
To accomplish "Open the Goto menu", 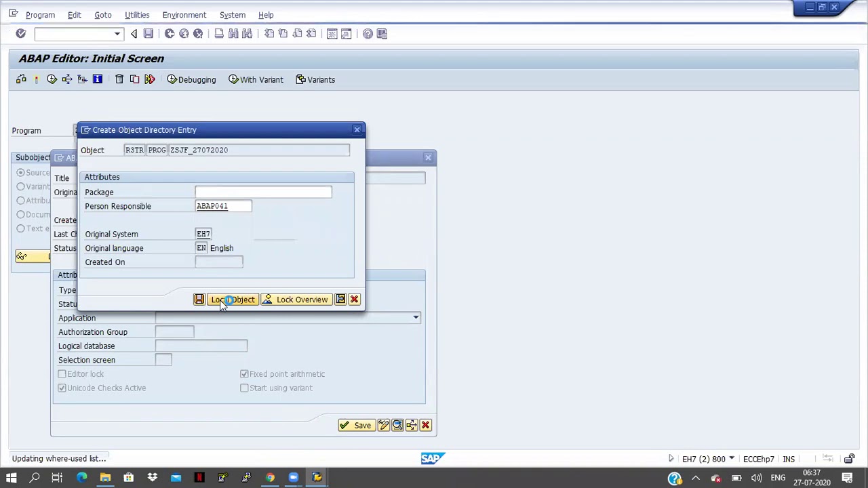I will pyautogui.click(x=103, y=15).
